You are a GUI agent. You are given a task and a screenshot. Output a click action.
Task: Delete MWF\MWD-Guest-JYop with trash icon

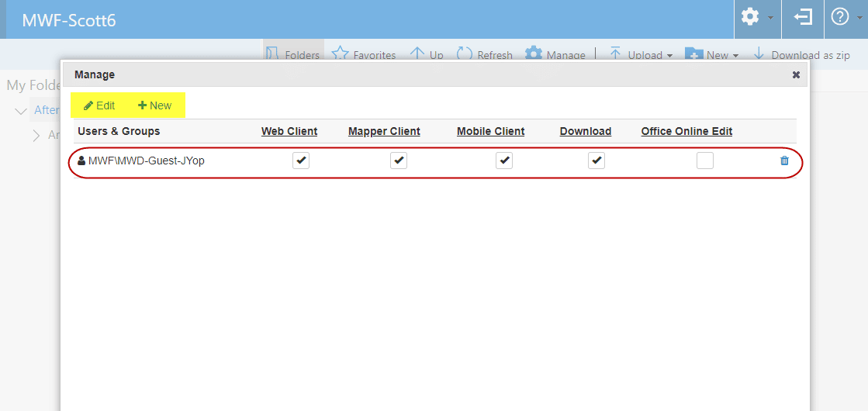click(x=784, y=161)
